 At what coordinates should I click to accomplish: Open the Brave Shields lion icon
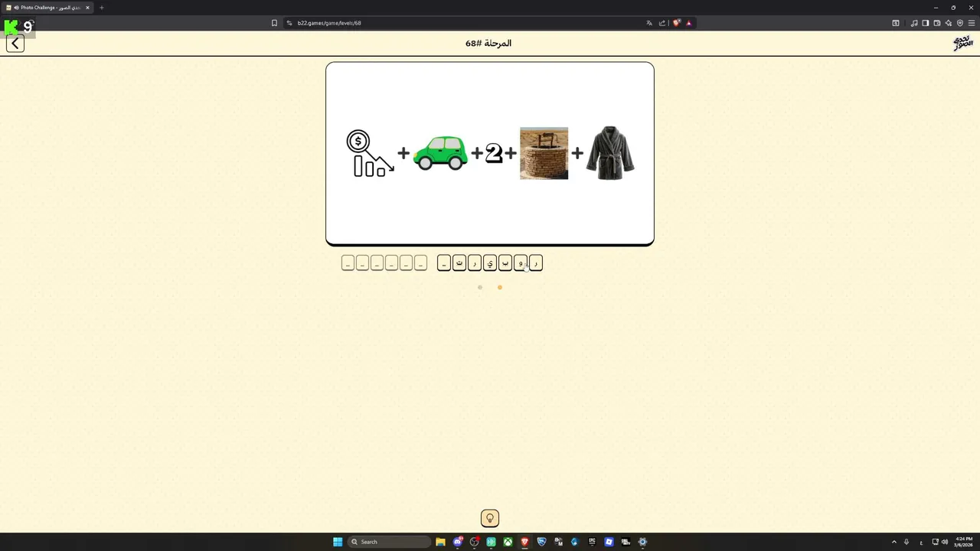click(676, 23)
